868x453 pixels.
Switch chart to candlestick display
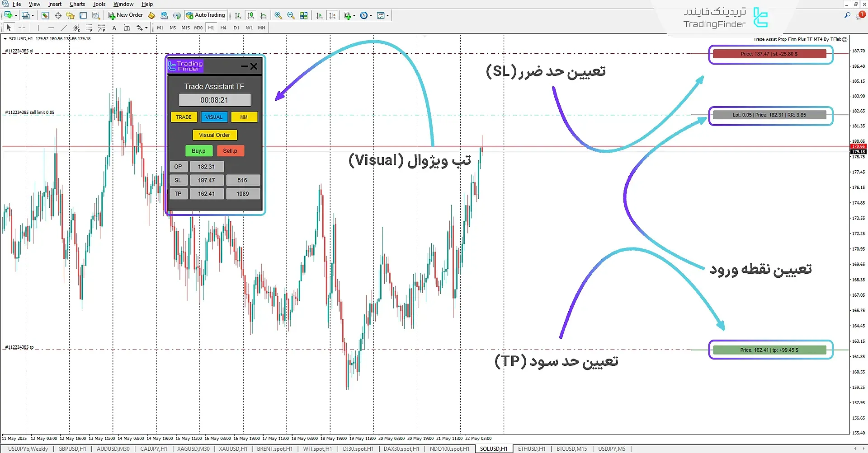[x=250, y=15]
